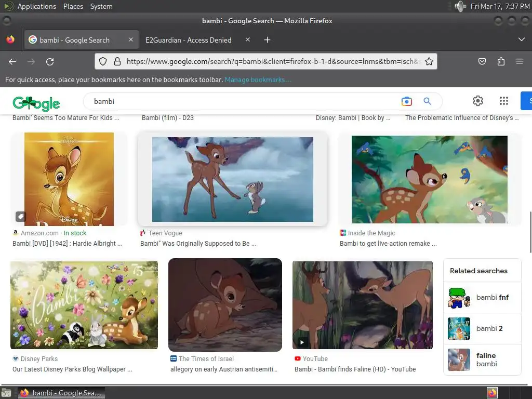Close the bambi Google Search tab
The image size is (532, 399).
[x=130, y=39]
